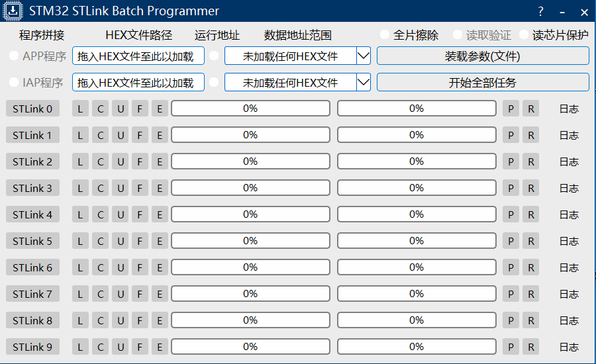This screenshot has width=596, height=364.
Task: Toggle the run address radio in APP row
Action: (x=214, y=56)
